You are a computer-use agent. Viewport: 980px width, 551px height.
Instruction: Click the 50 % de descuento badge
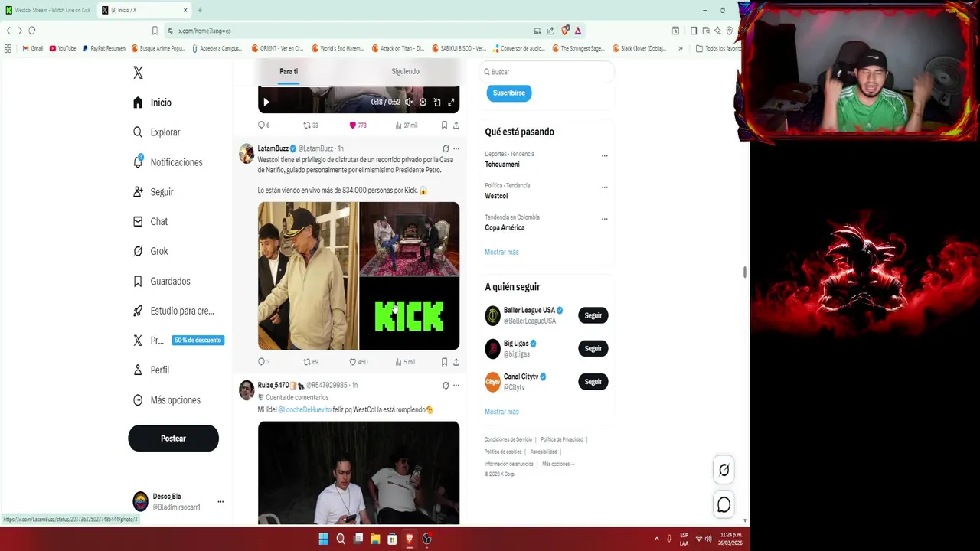click(x=198, y=341)
